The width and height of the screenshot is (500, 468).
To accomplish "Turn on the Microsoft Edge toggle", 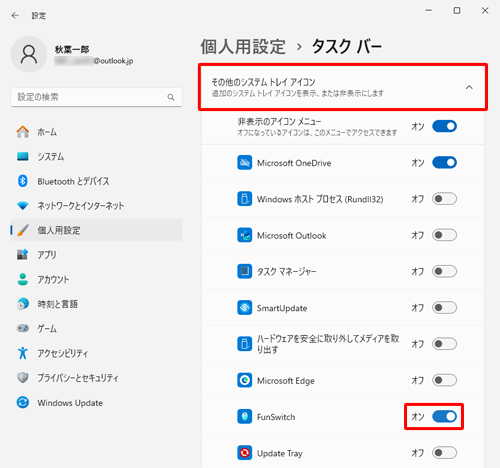I will click(444, 380).
